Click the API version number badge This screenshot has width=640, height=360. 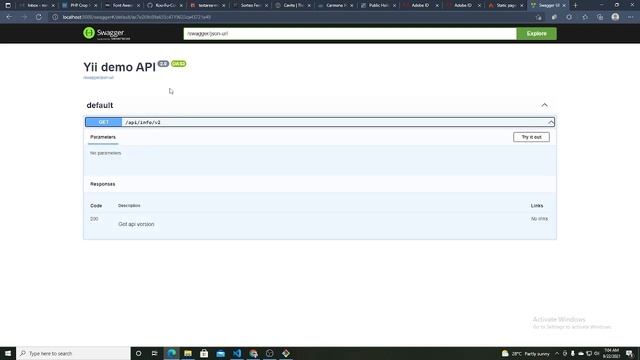tap(163, 64)
